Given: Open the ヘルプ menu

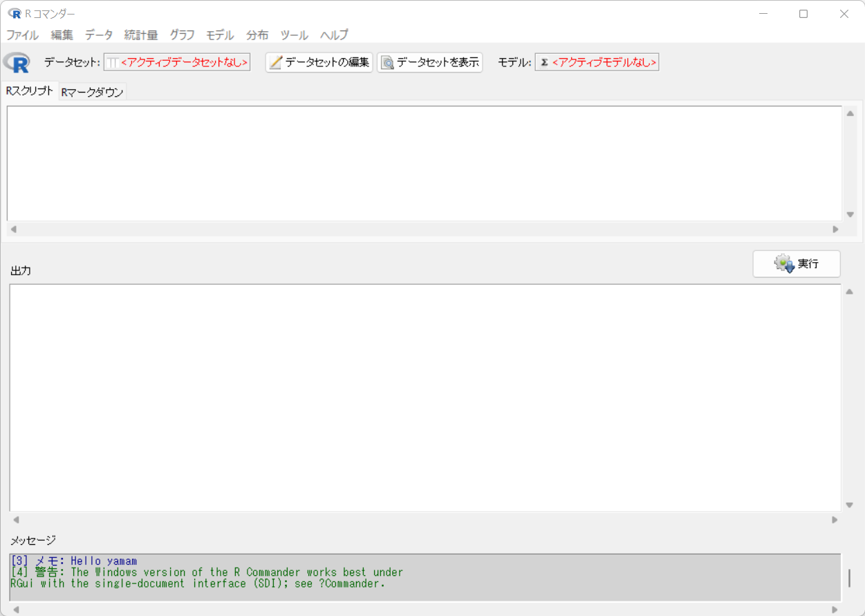Looking at the screenshot, I should click(334, 35).
